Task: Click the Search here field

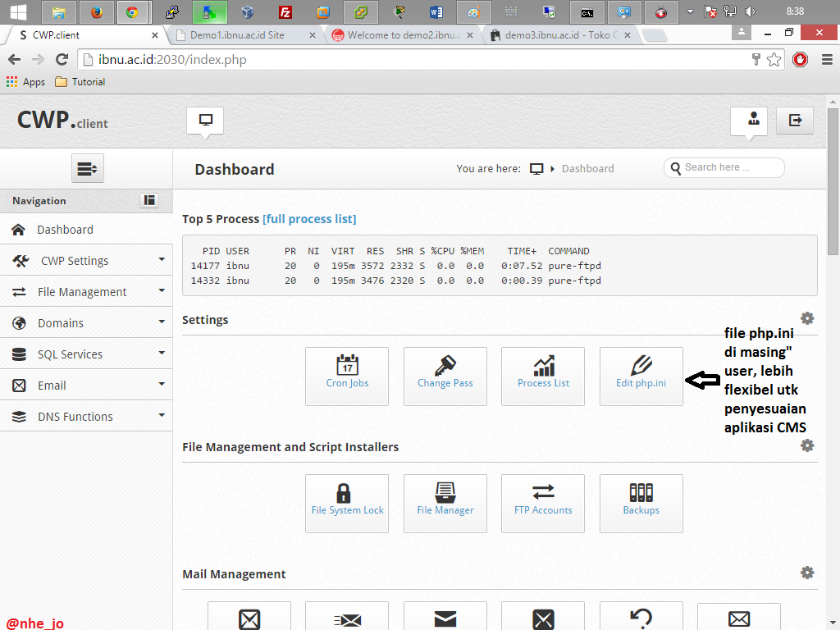Action: click(x=724, y=167)
